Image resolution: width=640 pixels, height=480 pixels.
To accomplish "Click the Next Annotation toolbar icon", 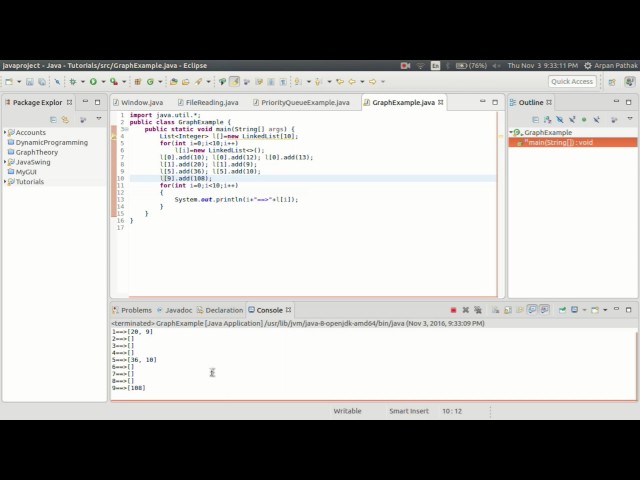I will [298, 82].
